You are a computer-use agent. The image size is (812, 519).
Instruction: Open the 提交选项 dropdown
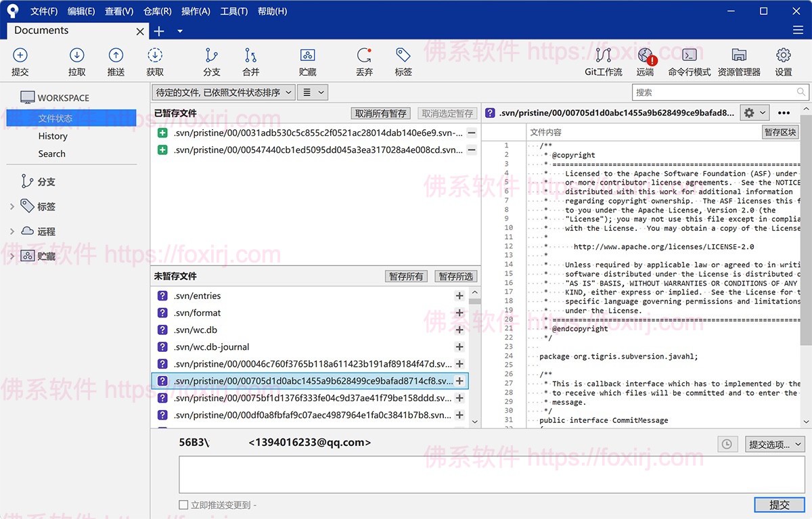(775, 444)
